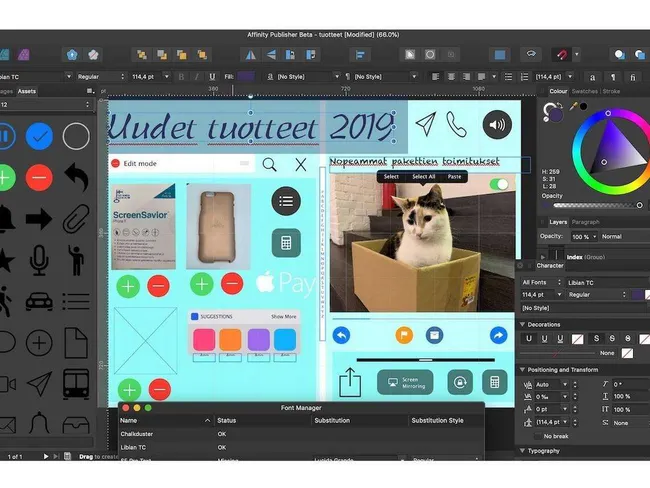Pick the bus asset icon
The image size is (650, 488).
(77, 383)
